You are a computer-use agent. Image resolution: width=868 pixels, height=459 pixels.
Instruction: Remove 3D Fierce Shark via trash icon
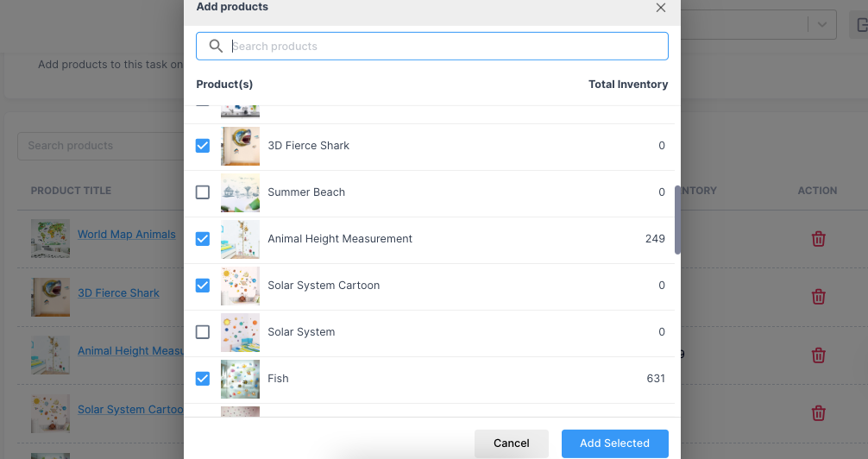click(818, 297)
